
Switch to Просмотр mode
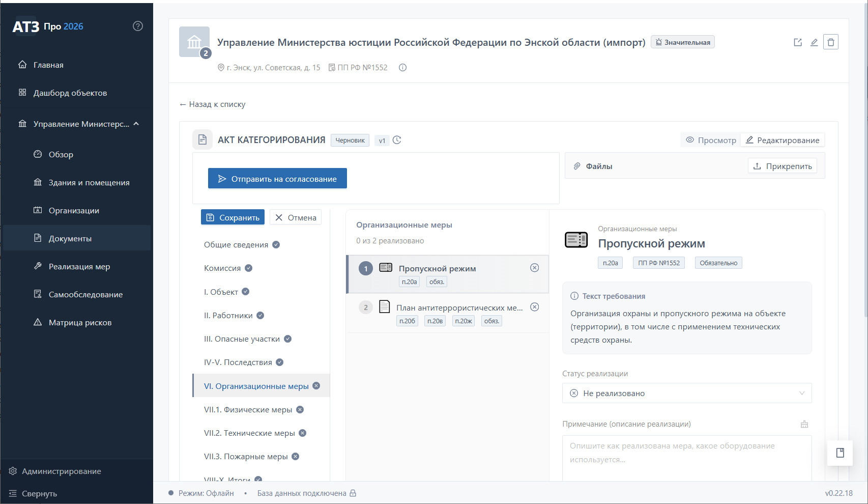click(711, 140)
